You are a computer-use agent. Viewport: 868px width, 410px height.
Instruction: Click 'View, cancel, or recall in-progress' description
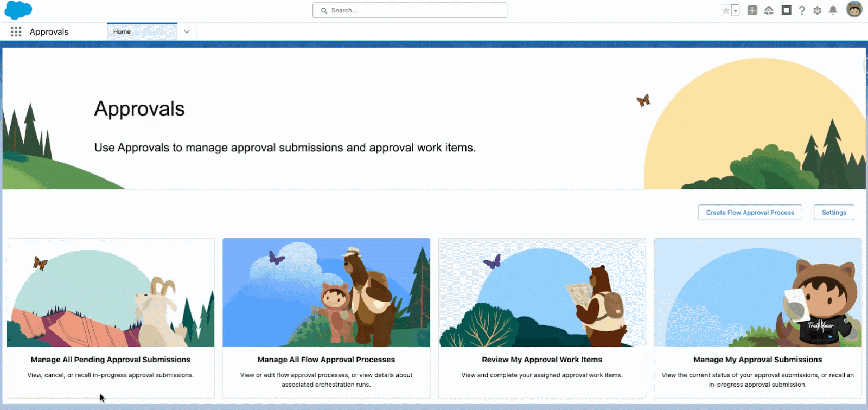point(111,375)
